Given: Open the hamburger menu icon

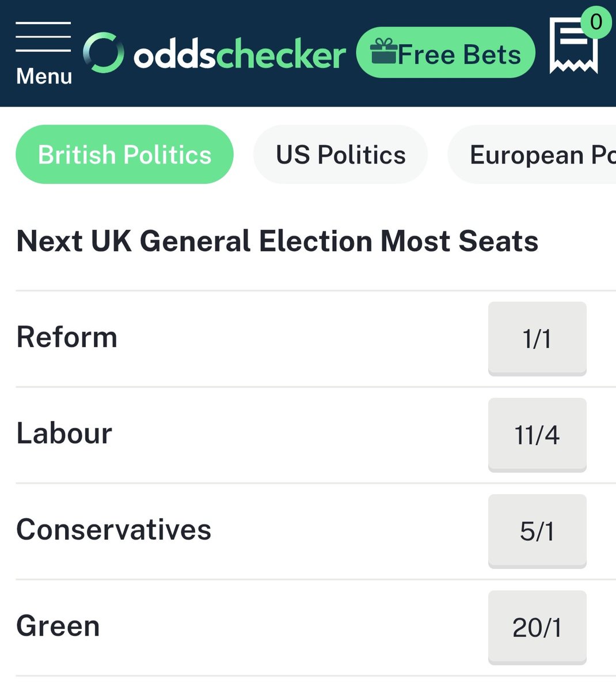Looking at the screenshot, I should [43, 37].
